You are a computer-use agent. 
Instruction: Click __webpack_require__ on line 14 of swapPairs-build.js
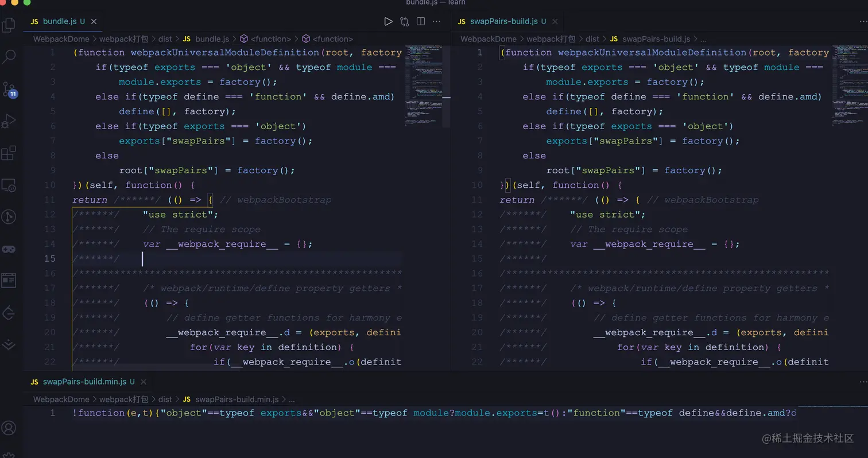click(649, 244)
